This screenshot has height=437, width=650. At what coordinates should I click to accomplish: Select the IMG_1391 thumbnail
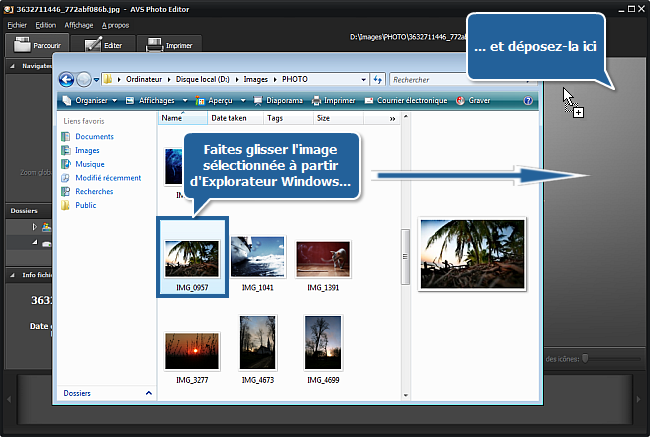(323, 259)
